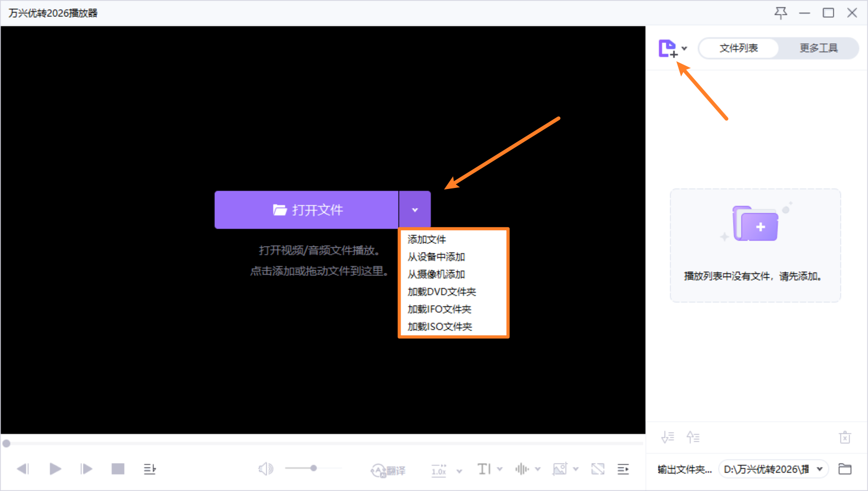Click the add-file icon above the file list
The width and height of the screenshot is (868, 491).
coord(667,48)
